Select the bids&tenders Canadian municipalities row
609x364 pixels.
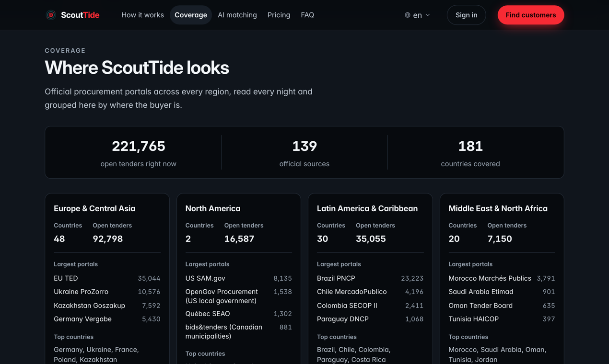tap(239, 331)
